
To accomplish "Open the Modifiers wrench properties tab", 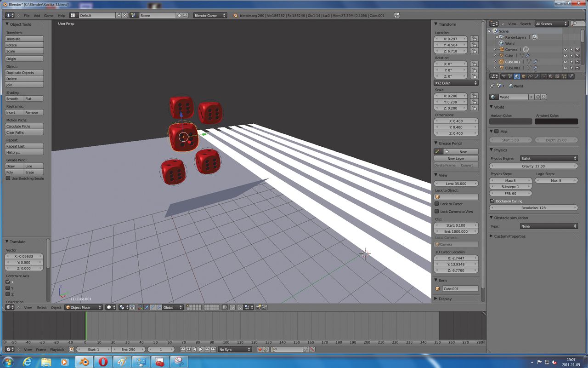I will click(x=537, y=76).
